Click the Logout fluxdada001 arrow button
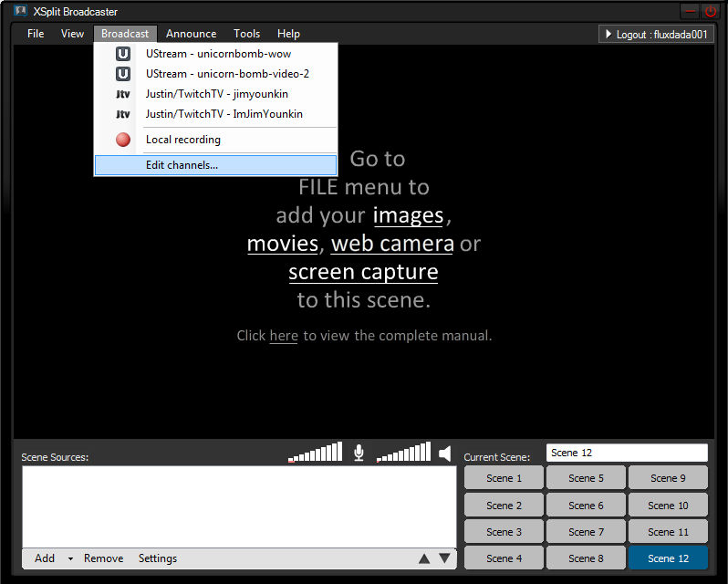The image size is (728, 584). click(657, 35)
